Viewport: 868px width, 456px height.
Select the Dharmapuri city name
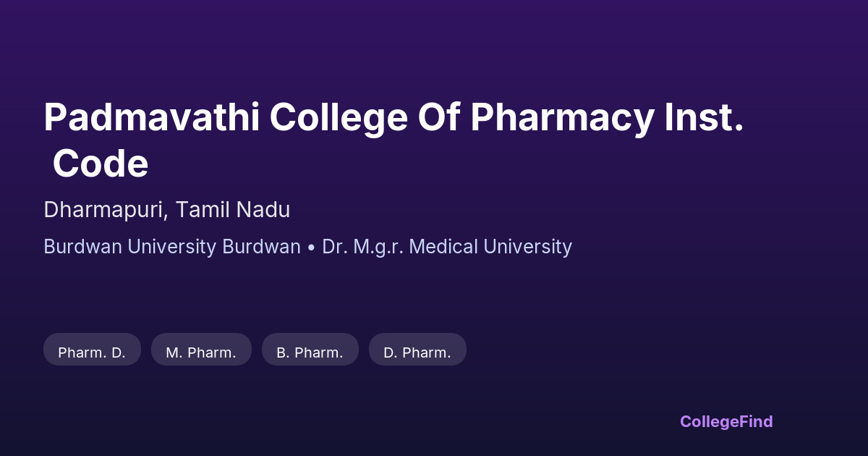106,210
